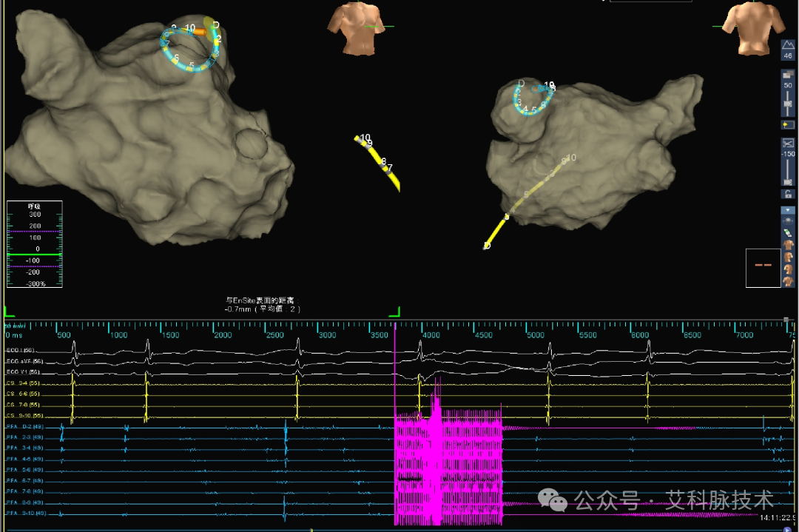Click the back-facing torso orientation indicator

tap(754, 27)
